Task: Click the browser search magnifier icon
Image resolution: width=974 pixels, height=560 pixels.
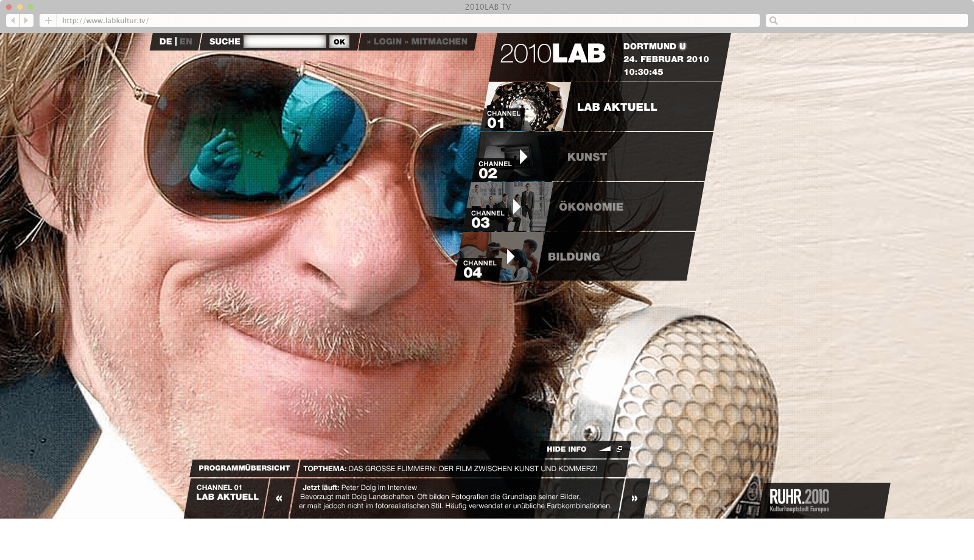Action: tap(773, 21)
